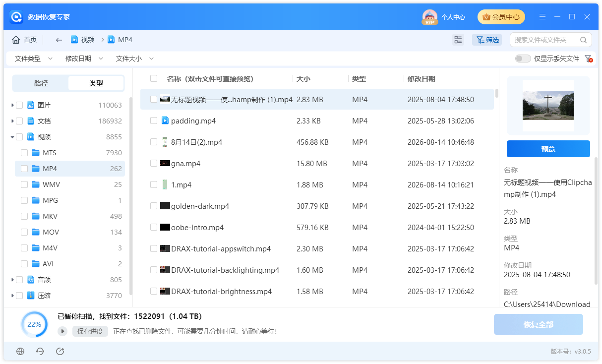This screenshot has width=602, height=364.
Task: Click the padding.mp4 file icon
Action: click(165, 121)
